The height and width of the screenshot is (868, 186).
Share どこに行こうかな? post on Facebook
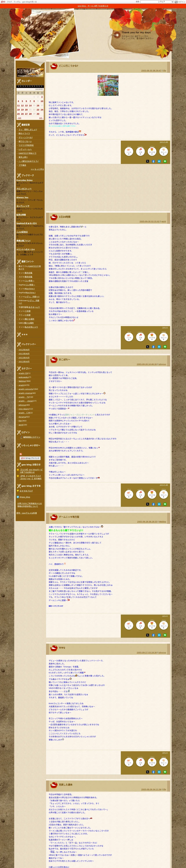pos(153,161)
